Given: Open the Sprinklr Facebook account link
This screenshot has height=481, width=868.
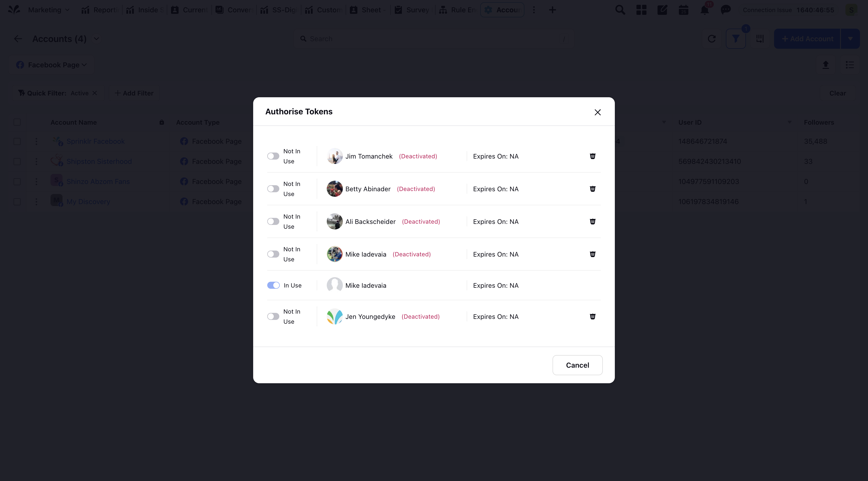Looking at the screenshot, I should [96, 141].
